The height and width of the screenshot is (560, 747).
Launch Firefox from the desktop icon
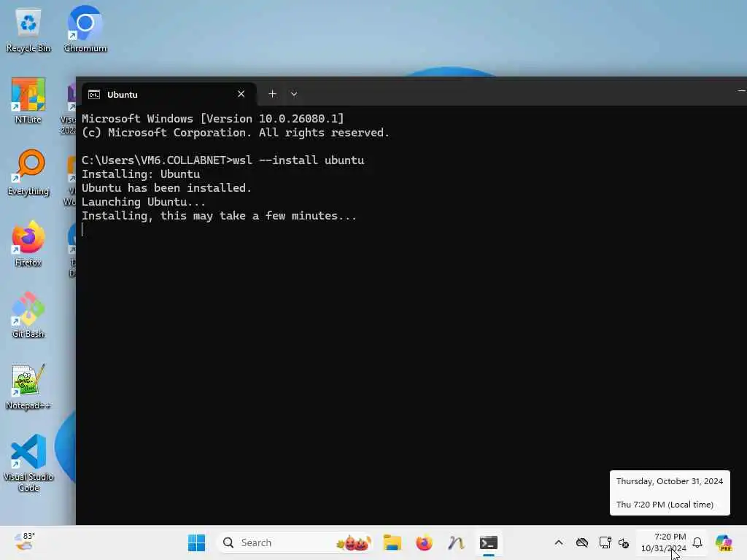click(x=28, y=244)
